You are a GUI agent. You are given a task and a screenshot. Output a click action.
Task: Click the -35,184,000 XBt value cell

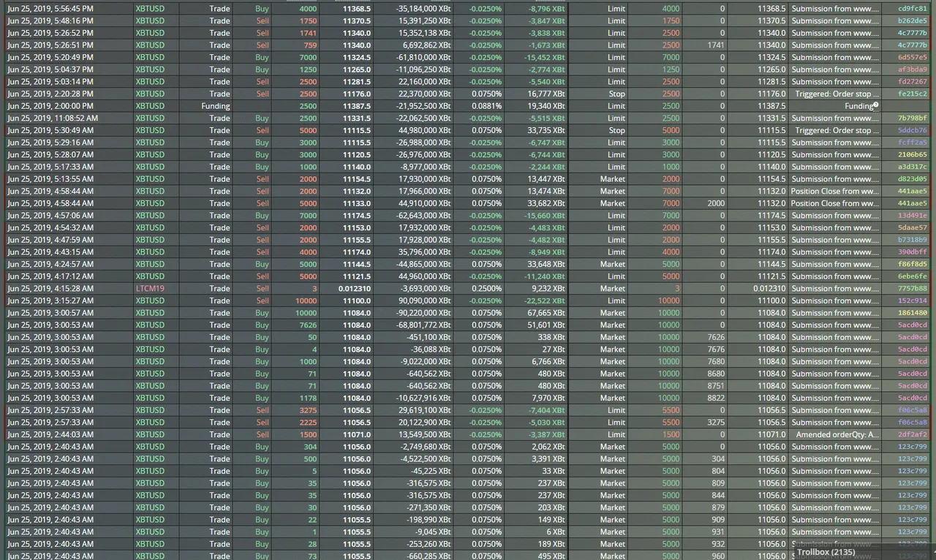(423, 9)
